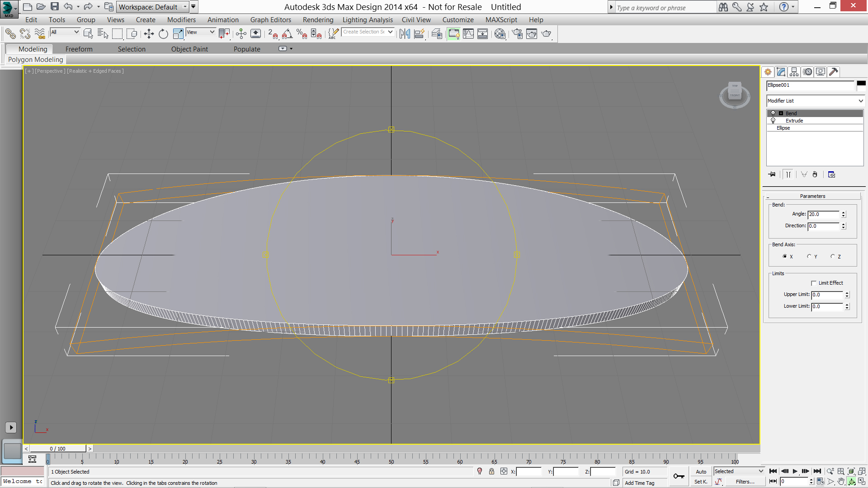Select the Orbit viewport navigation icon
The image size is (868, 488).
point(853,481)
